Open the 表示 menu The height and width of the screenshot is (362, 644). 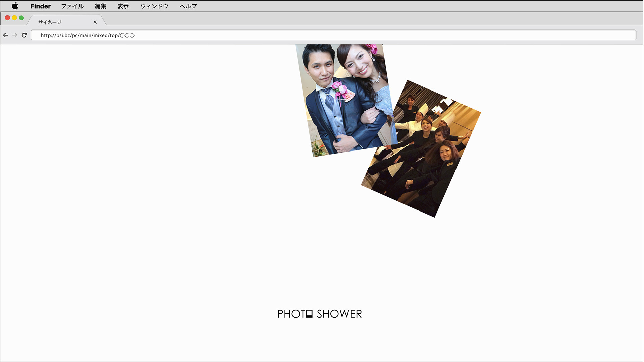pos(123,6)
